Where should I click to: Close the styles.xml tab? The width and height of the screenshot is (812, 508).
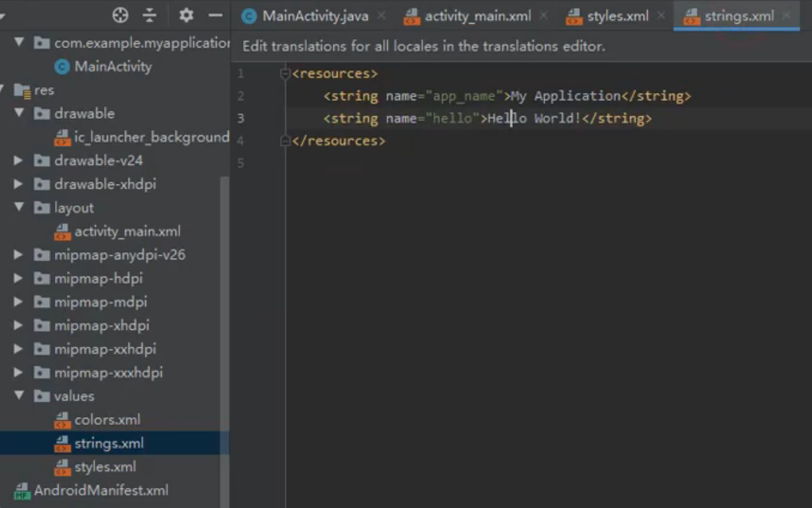(661, 16)
